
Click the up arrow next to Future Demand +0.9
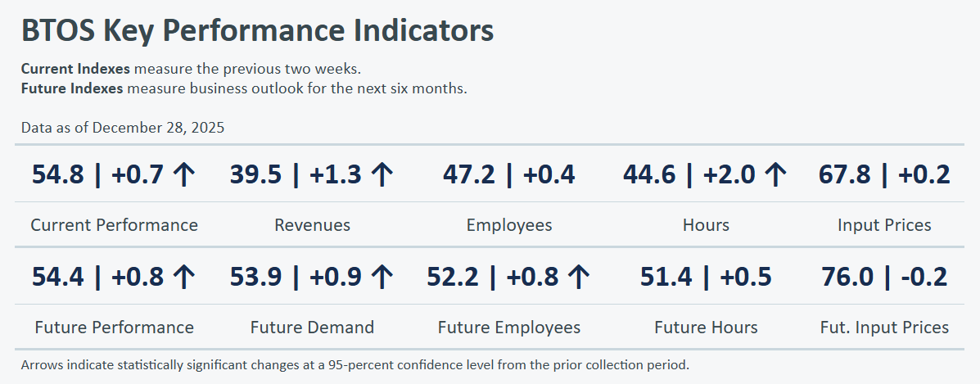[382, 277]
